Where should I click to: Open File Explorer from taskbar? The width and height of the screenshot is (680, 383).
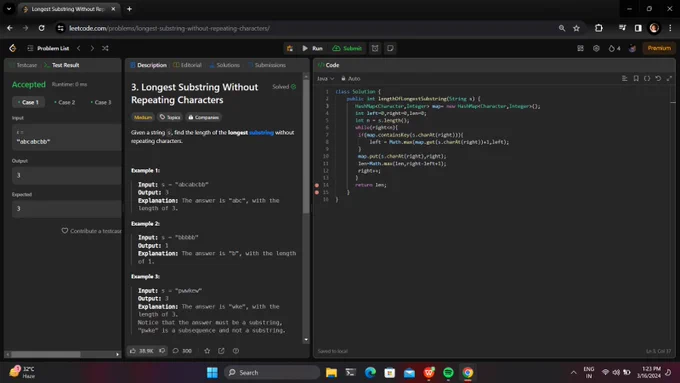[x=331, y=372]
